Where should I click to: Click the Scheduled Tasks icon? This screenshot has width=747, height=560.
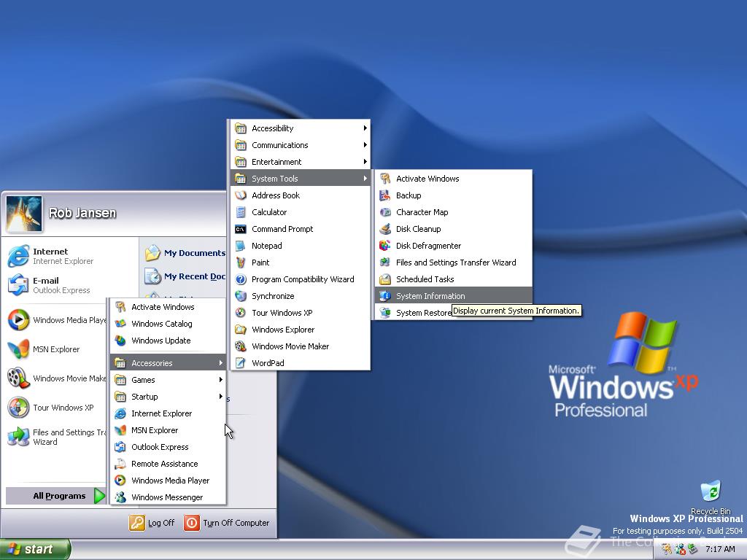click(385, 279)
